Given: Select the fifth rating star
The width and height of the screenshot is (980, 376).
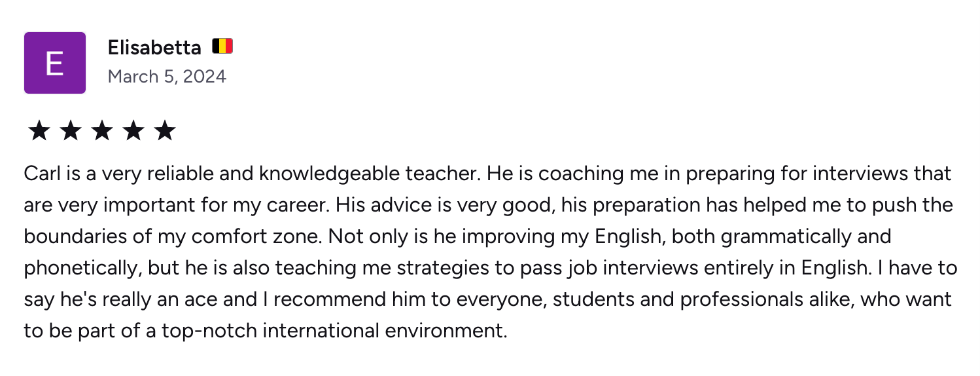Looking at the screenshot, I should coord(165,131).
